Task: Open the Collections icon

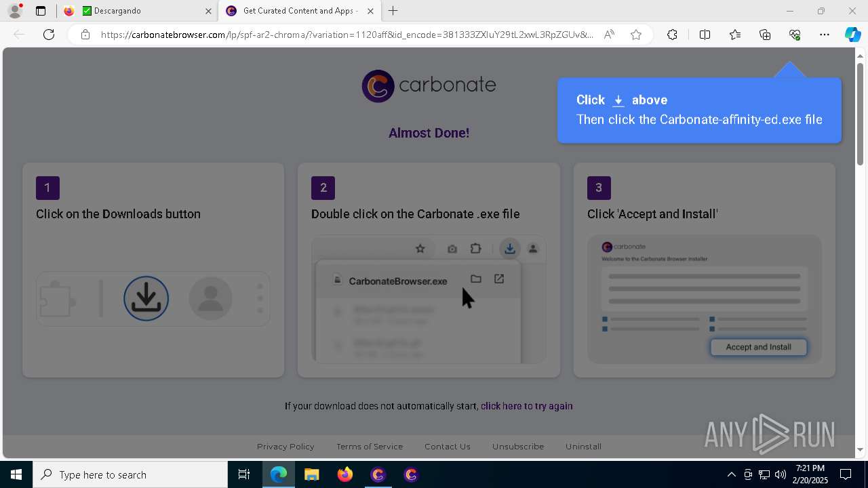Action: click(765, 35)
